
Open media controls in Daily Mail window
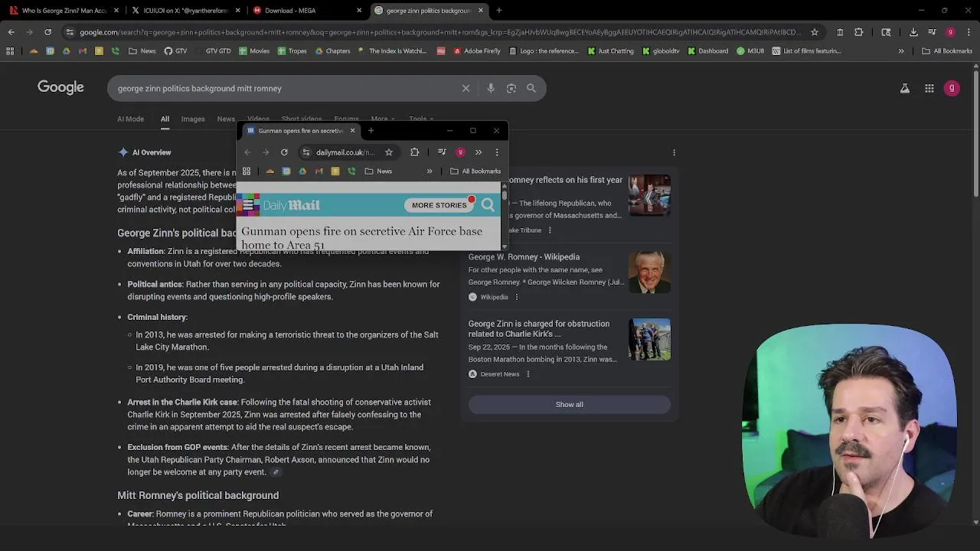(442, 152)
